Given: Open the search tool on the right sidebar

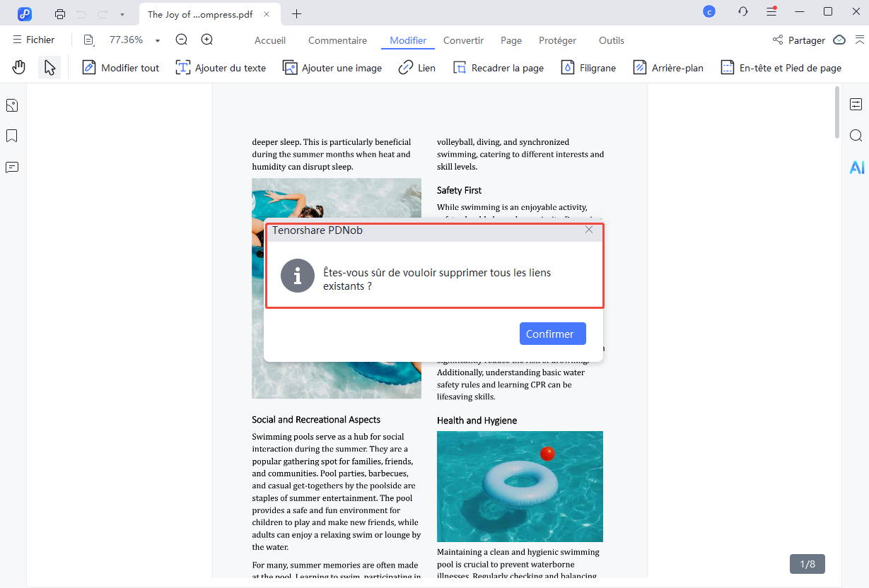Looking at the screenshot, I should pyautogui.click(x=856, y=135).
